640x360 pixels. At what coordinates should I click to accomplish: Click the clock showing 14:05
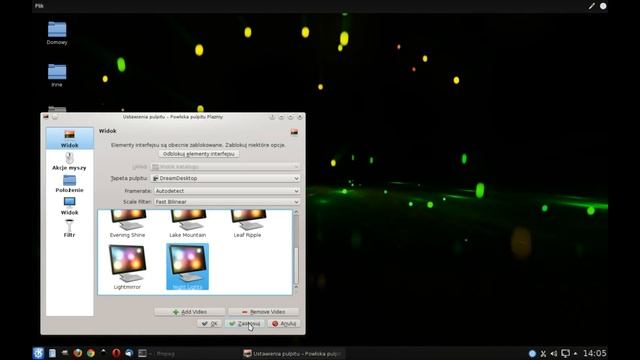click(x=595, y=353)
